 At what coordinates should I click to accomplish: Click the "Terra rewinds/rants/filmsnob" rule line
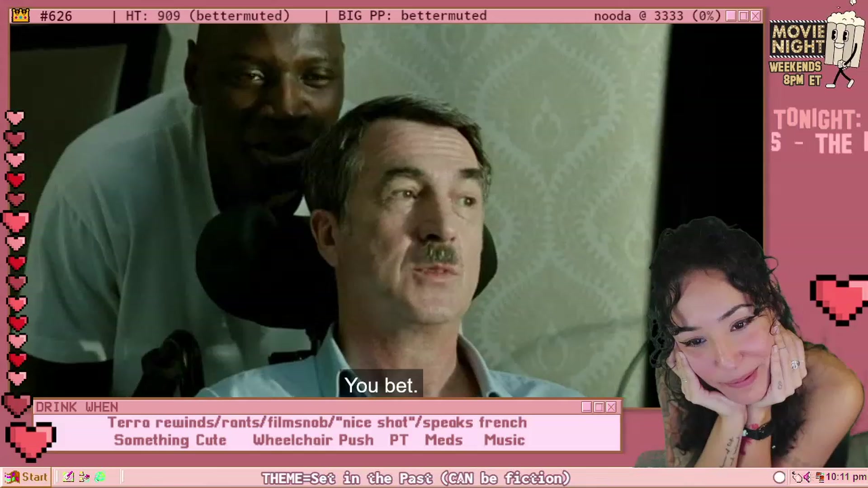[317, 422]
